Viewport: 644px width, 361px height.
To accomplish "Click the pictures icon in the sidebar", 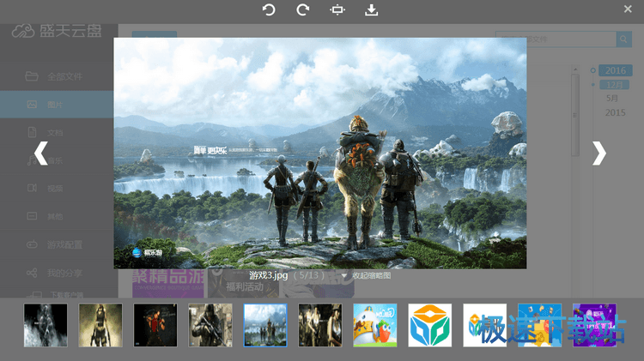I will coord(32,105).
